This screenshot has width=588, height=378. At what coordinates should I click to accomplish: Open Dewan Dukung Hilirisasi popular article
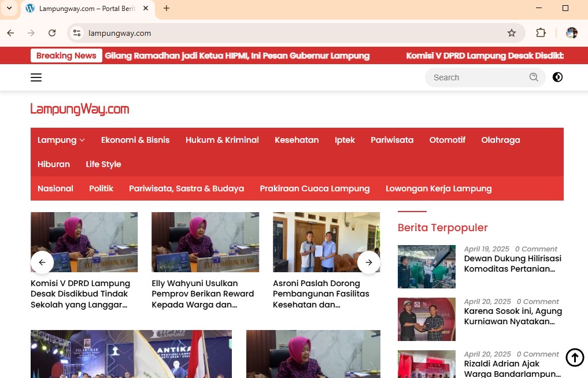[513, 264]
